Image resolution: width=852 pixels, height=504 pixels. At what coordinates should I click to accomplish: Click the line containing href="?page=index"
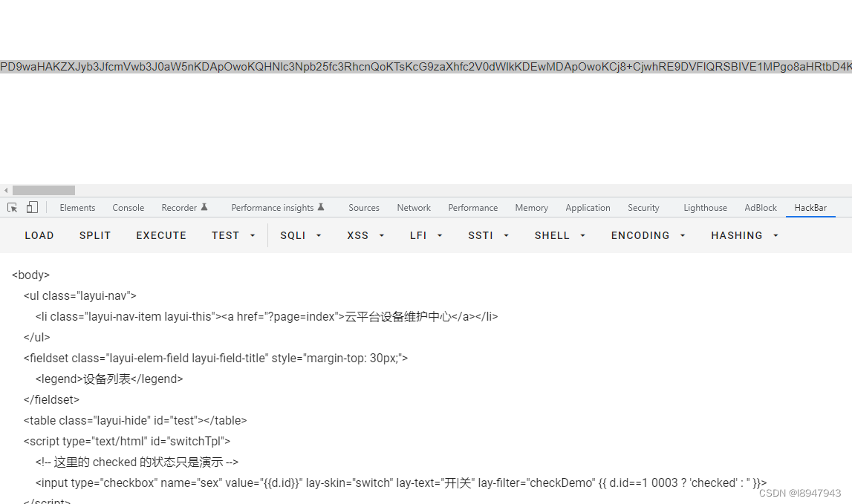(x=267, y=317)
